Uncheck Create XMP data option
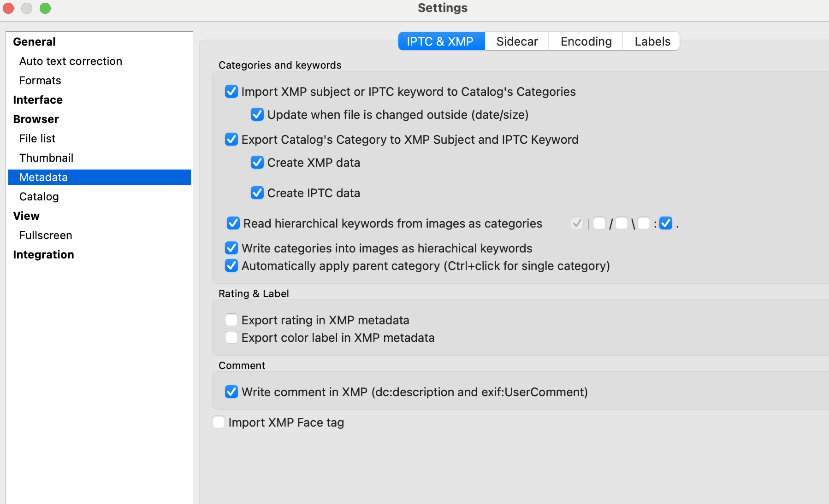This screenshot has height=504, width=829. 257,163
